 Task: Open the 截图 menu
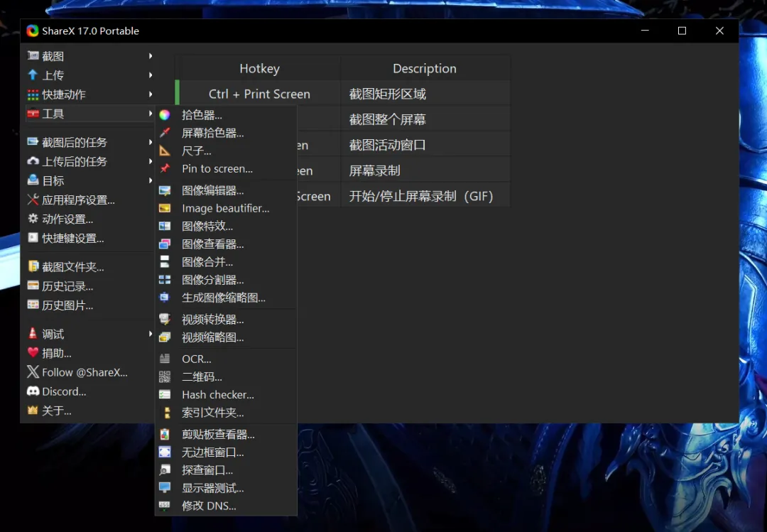[x=90, y=56]
